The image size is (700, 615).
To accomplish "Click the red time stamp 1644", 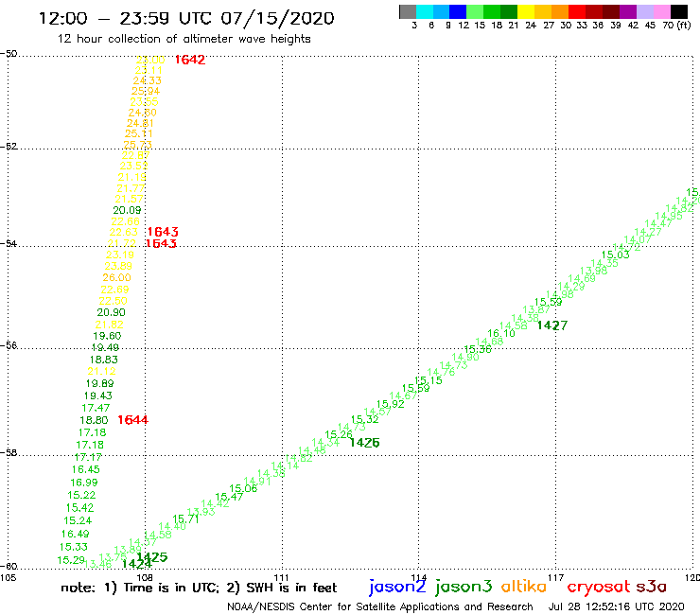I will pos(133,420).
